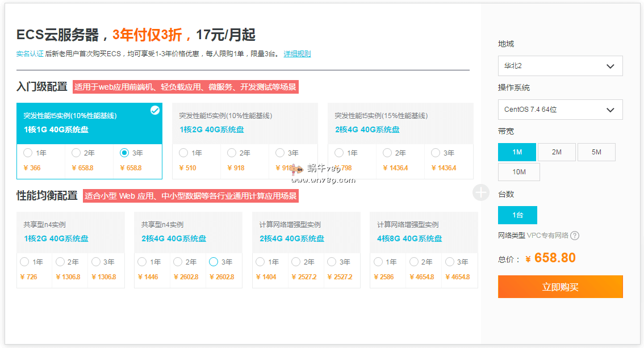
Task: Choose 3年 for 共享型n4 2核4G plan
Action: click(214, 262)
